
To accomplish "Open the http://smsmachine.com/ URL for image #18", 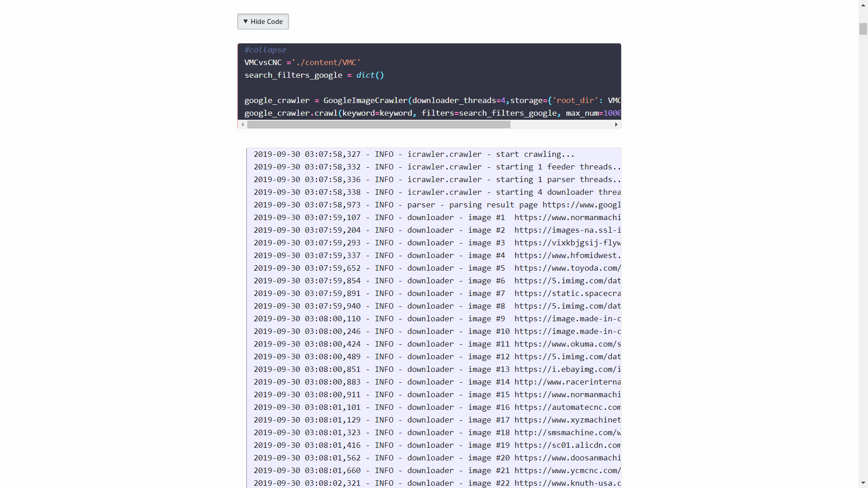I will click(x=568, y=432).
